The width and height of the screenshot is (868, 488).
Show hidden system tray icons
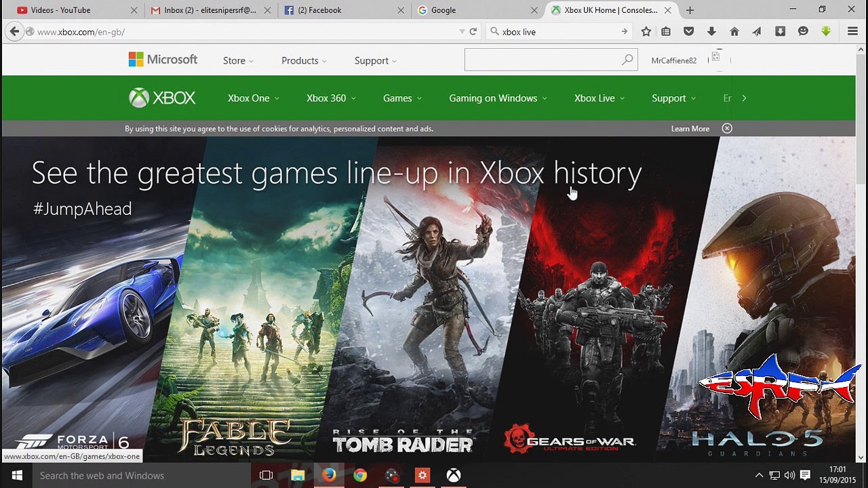coord(759,476)
